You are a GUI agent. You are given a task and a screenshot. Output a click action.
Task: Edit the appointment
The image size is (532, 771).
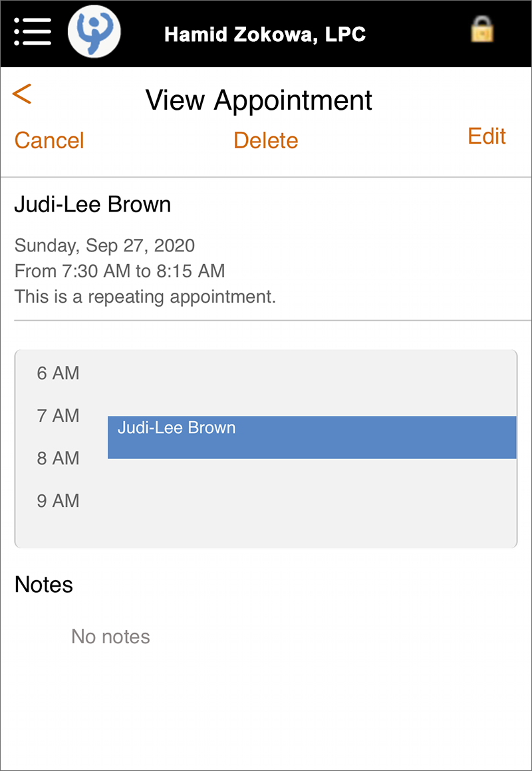(487, 136)
